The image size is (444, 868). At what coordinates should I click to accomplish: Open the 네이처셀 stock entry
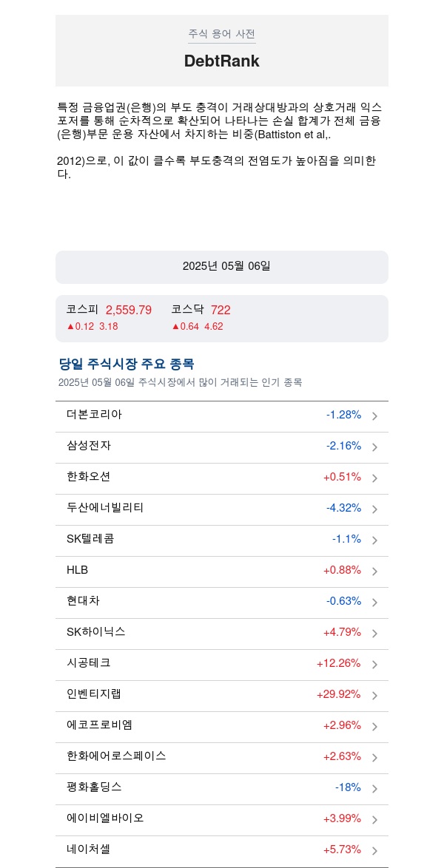click(x=222, y=851)
